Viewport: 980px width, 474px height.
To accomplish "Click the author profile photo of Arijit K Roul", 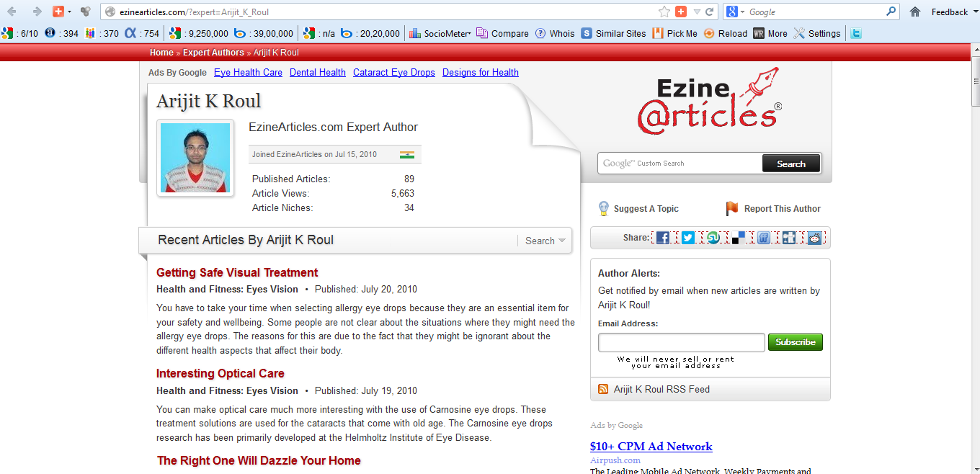I will pos(195,158).
